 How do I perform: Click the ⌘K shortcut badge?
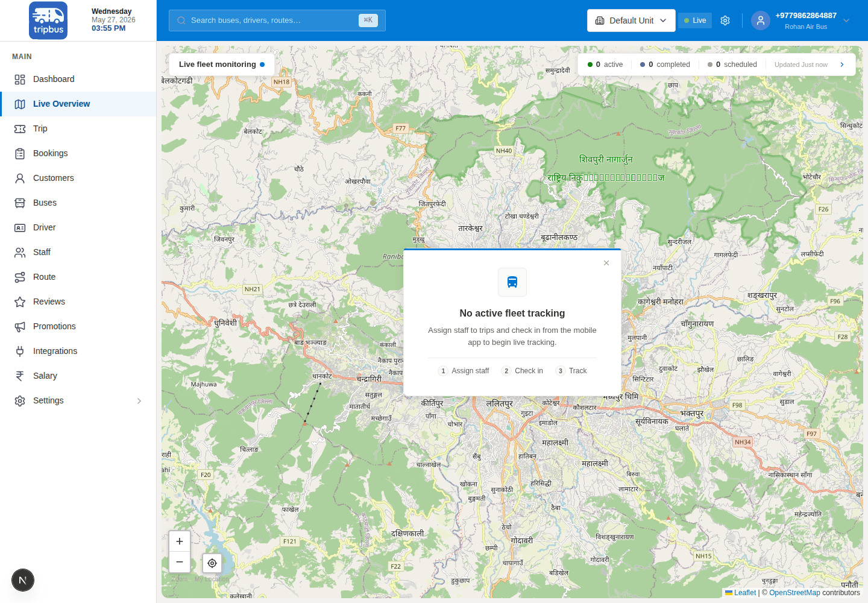368,21
